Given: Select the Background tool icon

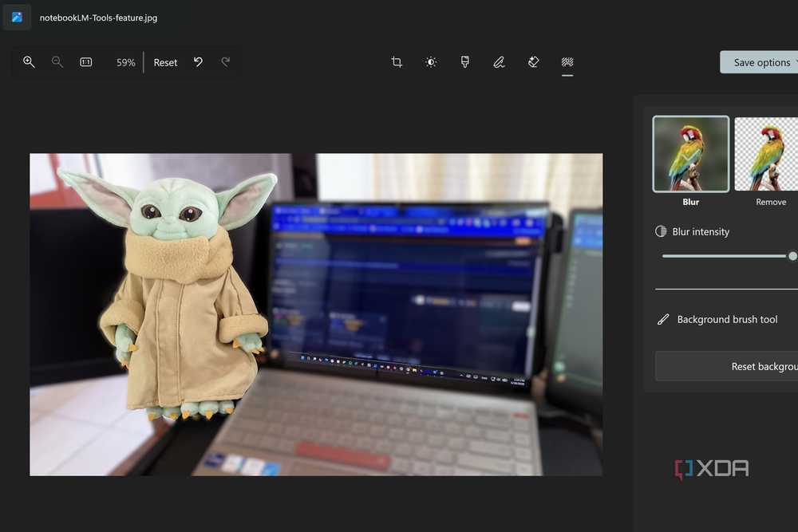Looking at the screenshot, I should [567, 62].
